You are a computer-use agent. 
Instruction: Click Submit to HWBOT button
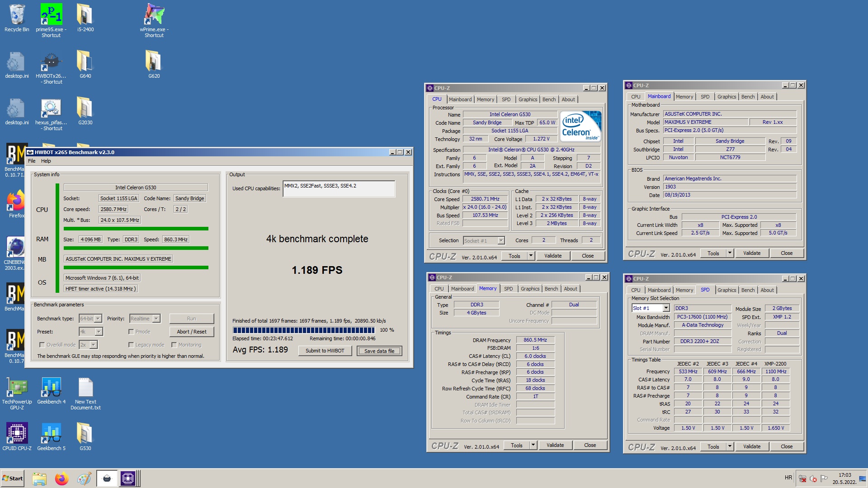[x=325, y=351]
